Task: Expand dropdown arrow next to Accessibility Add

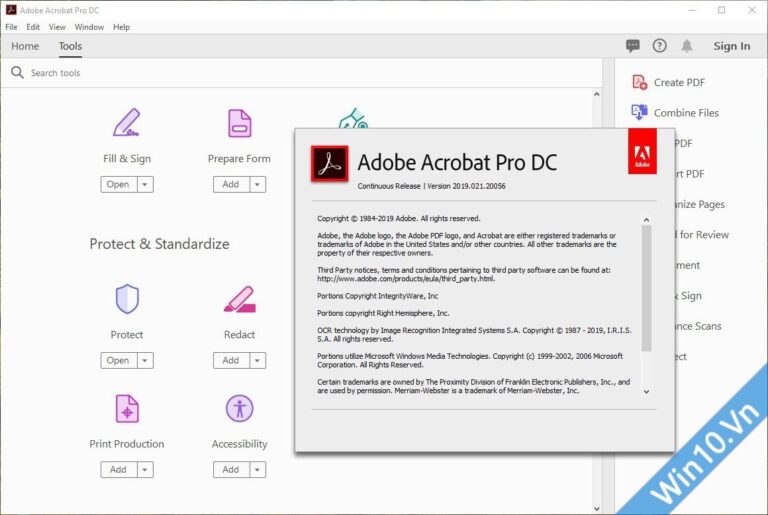Action: point(258,470)
